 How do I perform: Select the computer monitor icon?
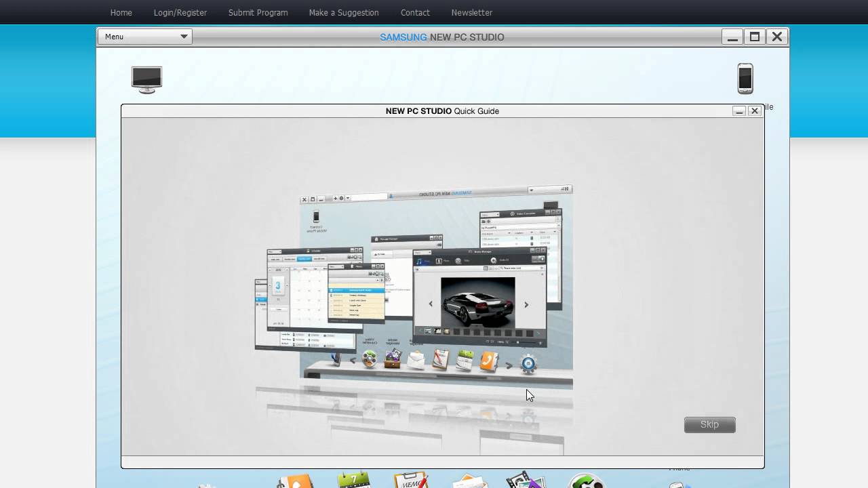coord(147,79)
